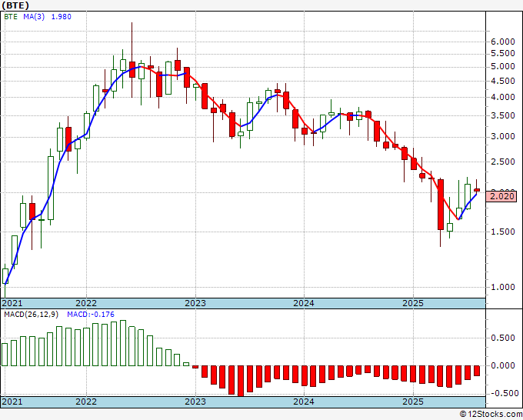Click 2024 on the price chart time axis
Image resolution: width=523 pixels, height=420 pixels.
(304, 303)
